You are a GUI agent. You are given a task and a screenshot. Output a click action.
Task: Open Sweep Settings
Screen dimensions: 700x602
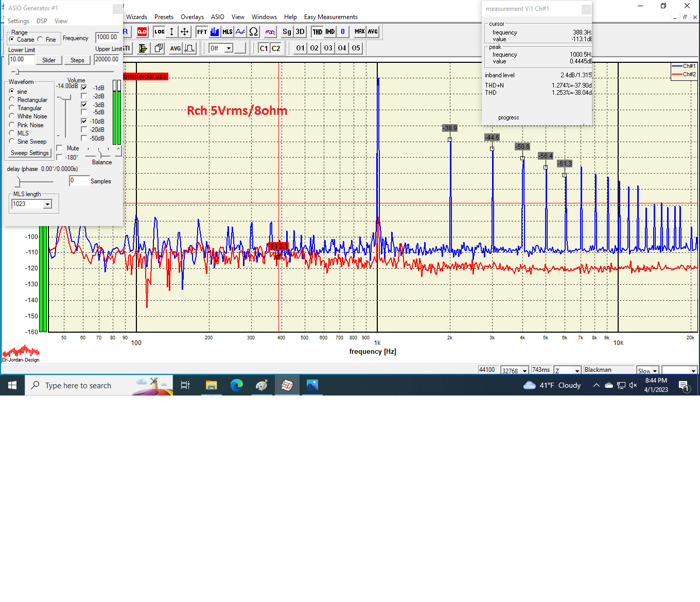pyautogui.click(x=30, y=153)
